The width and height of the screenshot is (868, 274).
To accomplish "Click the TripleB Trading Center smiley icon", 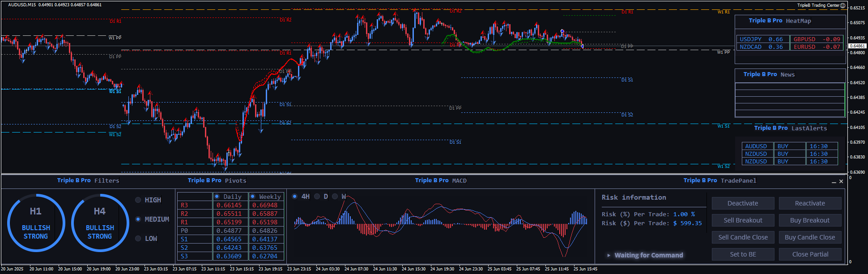I will [x=843, y=5].
